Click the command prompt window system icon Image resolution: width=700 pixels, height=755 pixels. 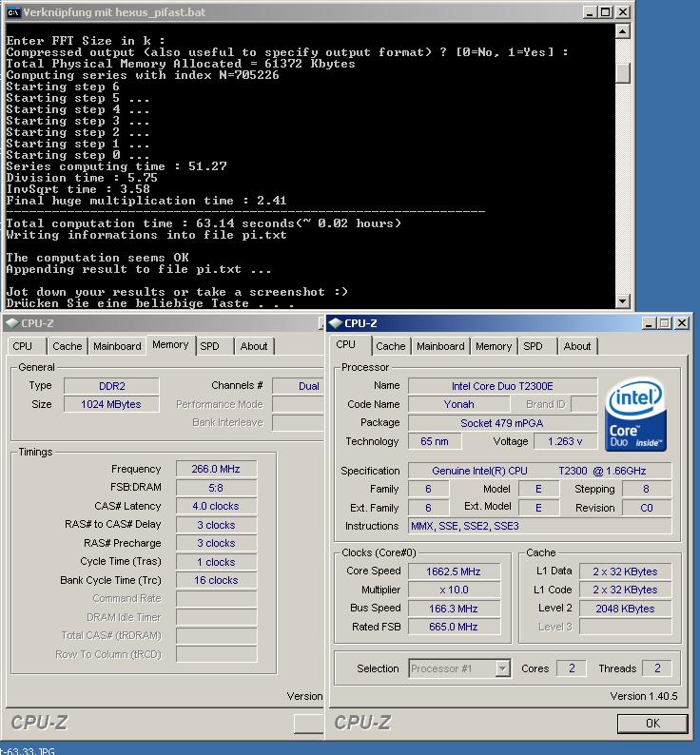(13, 12)
